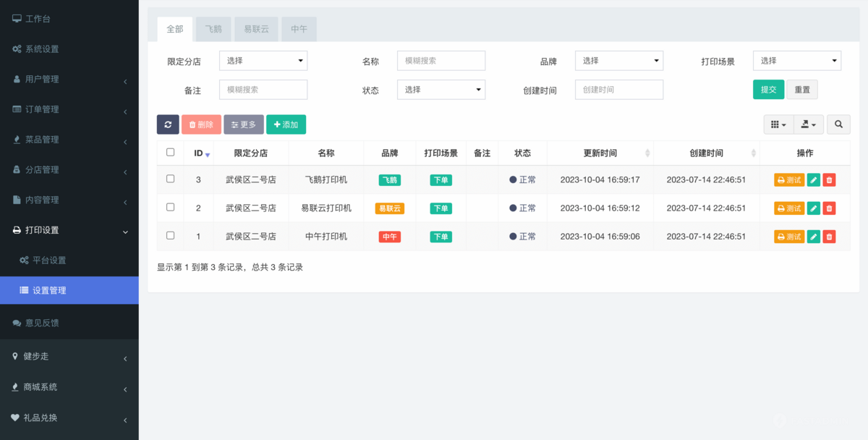Click inside the 名称 模糊搜索 input field
Image resolution: width=868 pixels, height=440 pixels.
[441, 61]
